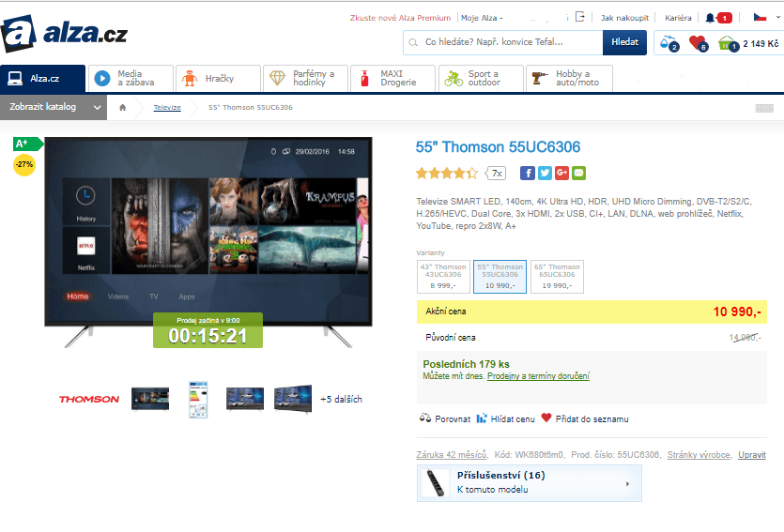The image size is (784, 532).
Task: Click the Thomson brand logo
Action: pos(89,399)
